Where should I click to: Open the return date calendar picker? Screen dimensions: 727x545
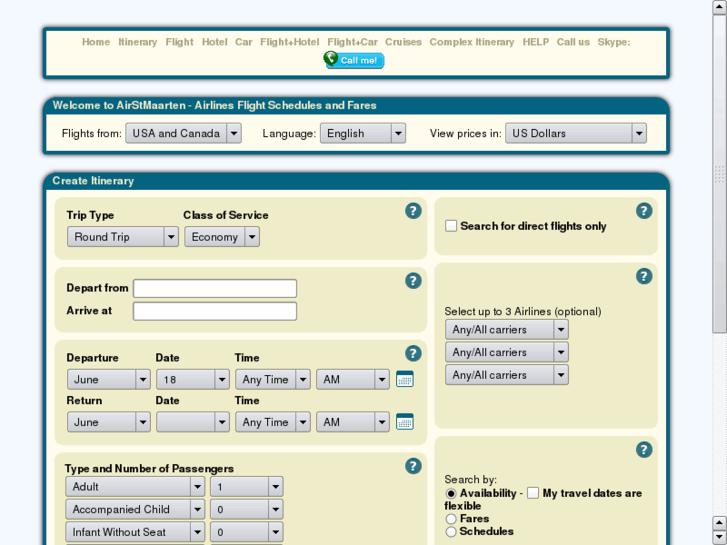(405, 422)
